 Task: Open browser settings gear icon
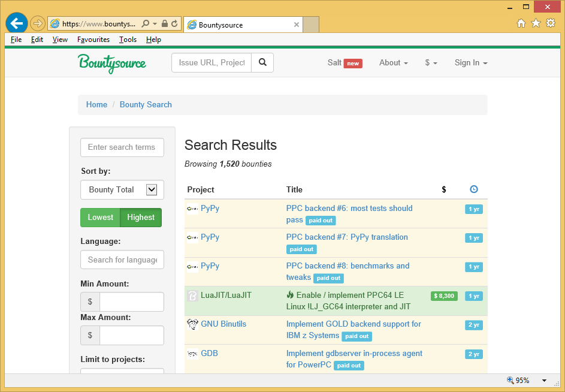[x=550, y=23]
